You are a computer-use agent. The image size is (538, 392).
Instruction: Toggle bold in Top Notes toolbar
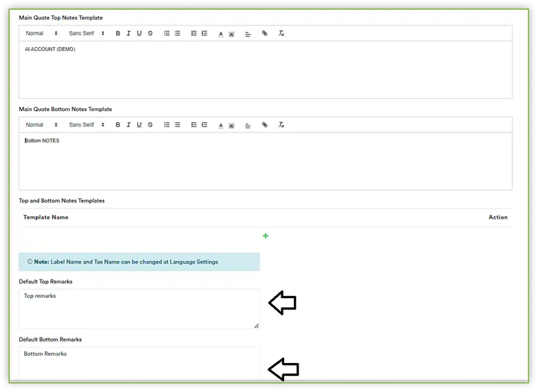coord(118,33)
